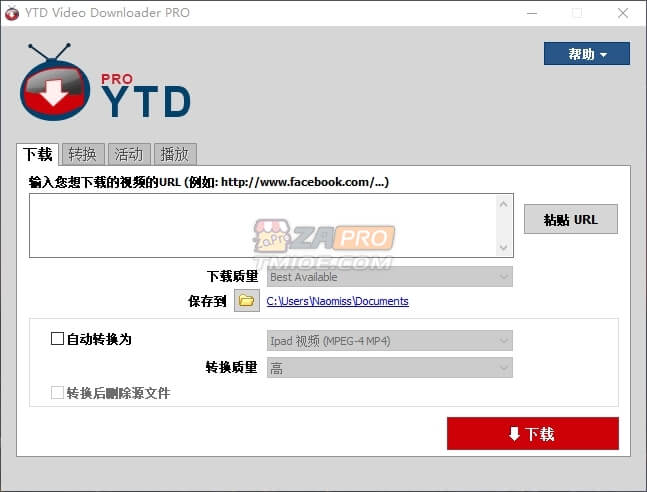The image size is (647, 492).
Task: Toggle 转换后删除源文件 checkbox
Action: tap(57, 393)
